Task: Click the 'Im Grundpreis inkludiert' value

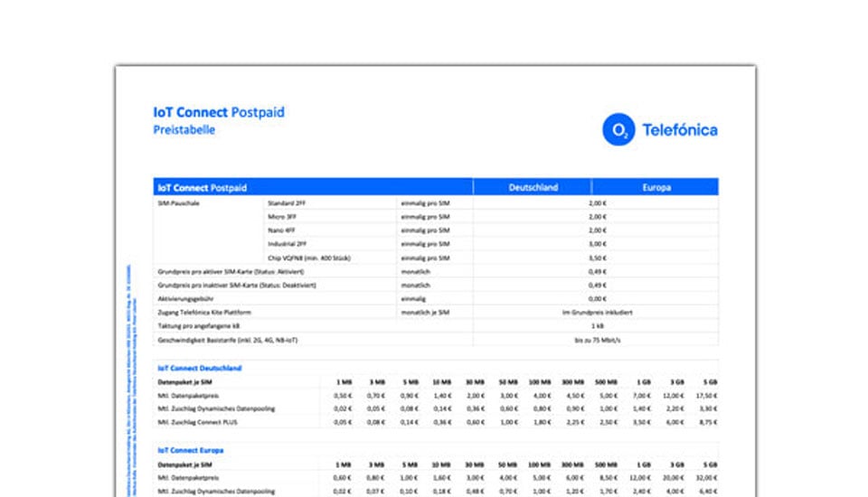Action: (x=598, y=312)
